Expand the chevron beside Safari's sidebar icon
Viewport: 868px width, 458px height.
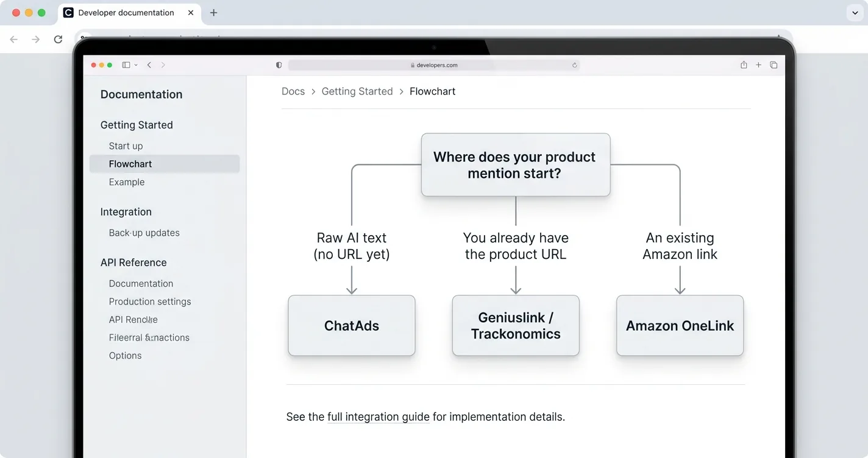pyautogui.click(x=136, y=65)
